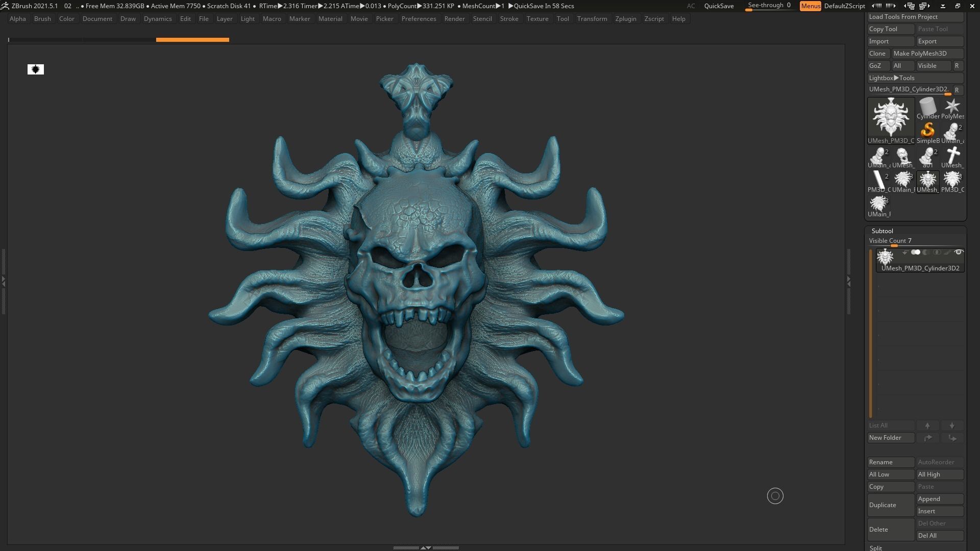Expand the Split section
This screenshot has width=980, height=551.
pyautogui.click(x=876, y=548)
